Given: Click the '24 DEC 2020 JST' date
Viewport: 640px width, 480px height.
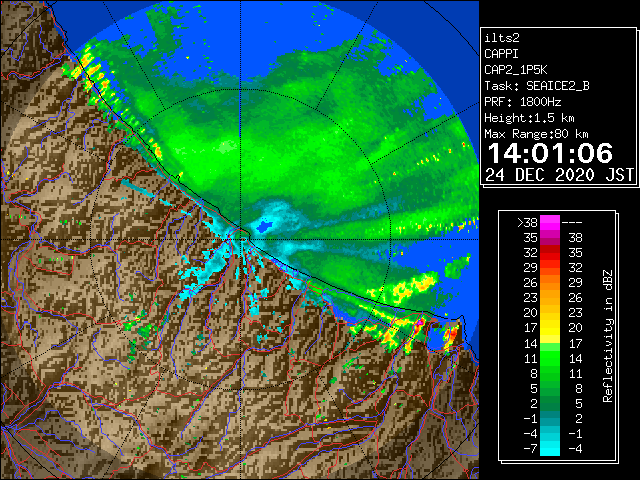Looking at the screenshot, I should click(560, 175).
